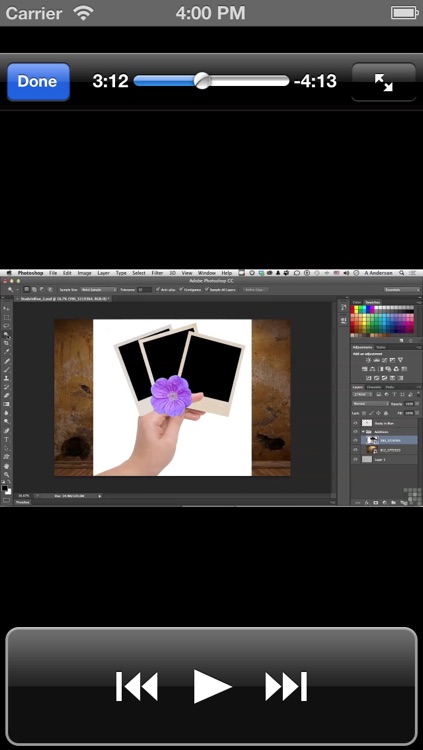423x750 pixels.
Task: Tap the Done button
Action: [38, 81]
